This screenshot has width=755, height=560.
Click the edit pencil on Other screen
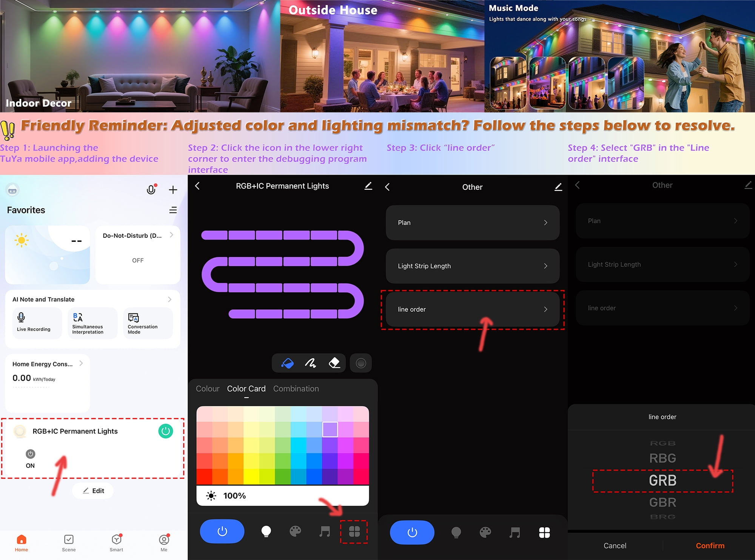point(558,187)
